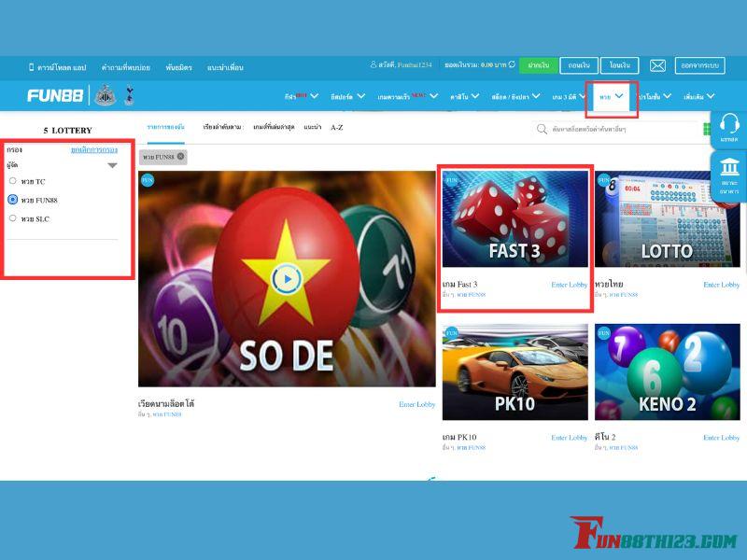This screenshot has height=560, width=747.
Task: Click the transfer funds button
Action: pos(619,65)
